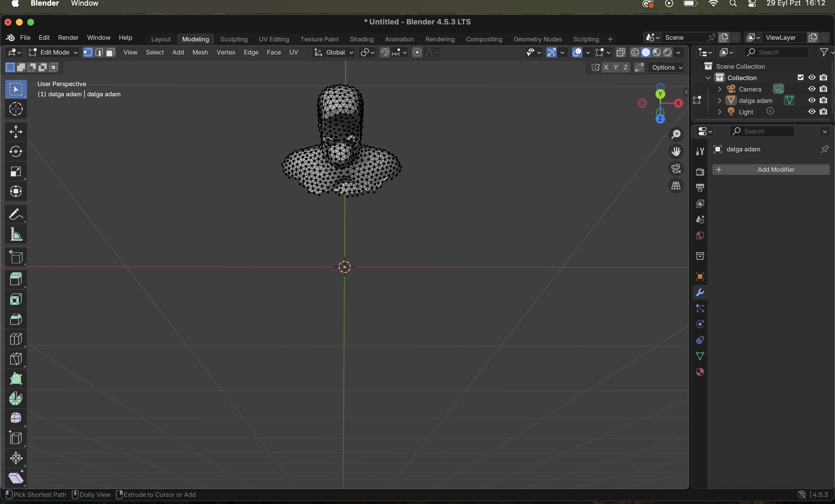Open the Edit Mode dropdown
This screenshot has height=504, width=835.
coord(53,52)
